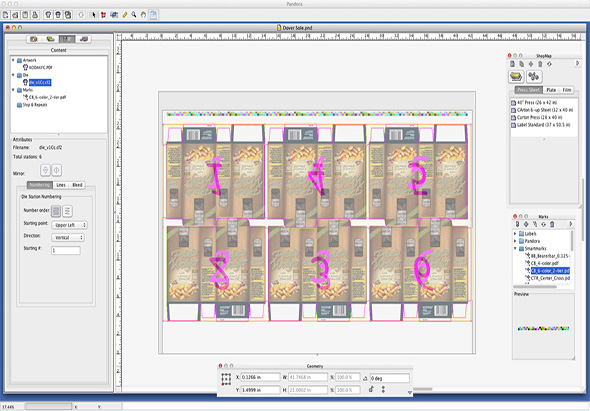
Task: Toggle the horizontal mirror button
Action: (x=56, y=170)
